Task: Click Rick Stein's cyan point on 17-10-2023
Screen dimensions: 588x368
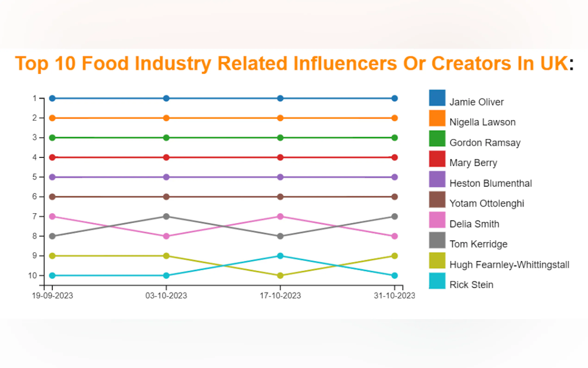Action: pos(280,256)
